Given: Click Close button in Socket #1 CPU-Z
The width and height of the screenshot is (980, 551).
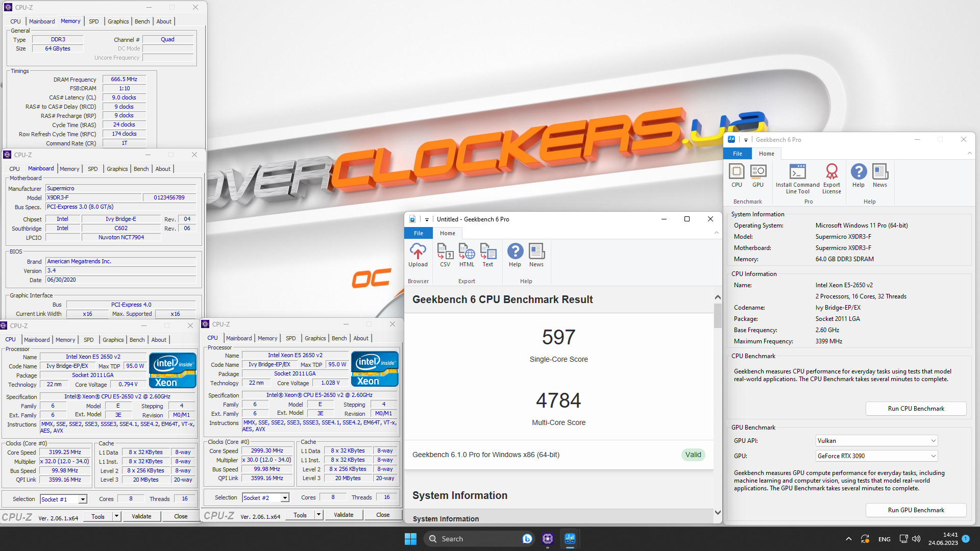Looking at the screenshot, I should (x=181, y=516).
